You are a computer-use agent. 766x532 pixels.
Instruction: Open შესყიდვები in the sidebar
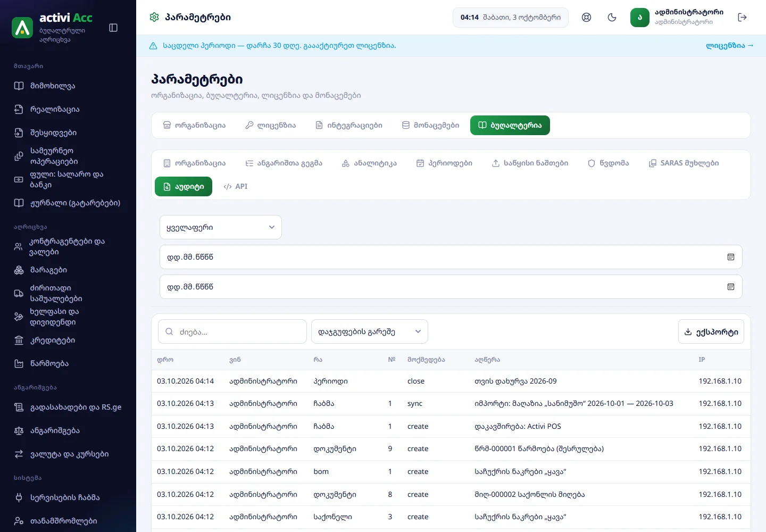tap(68, 132)
